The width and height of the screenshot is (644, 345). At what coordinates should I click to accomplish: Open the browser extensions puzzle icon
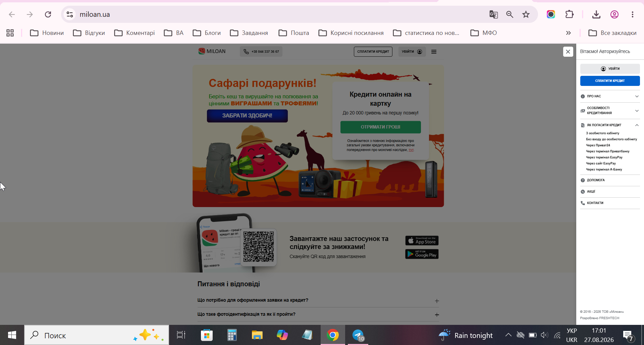[x=569, y=14]
